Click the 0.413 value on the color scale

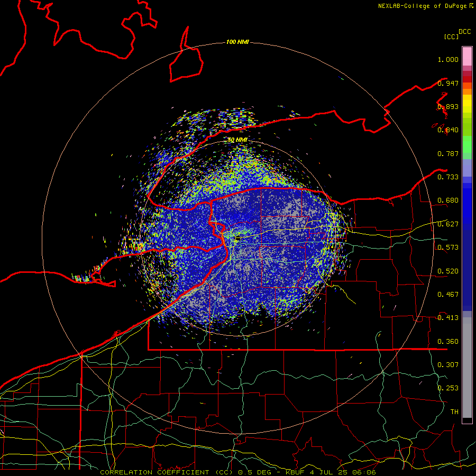click(x=448, y=318)
